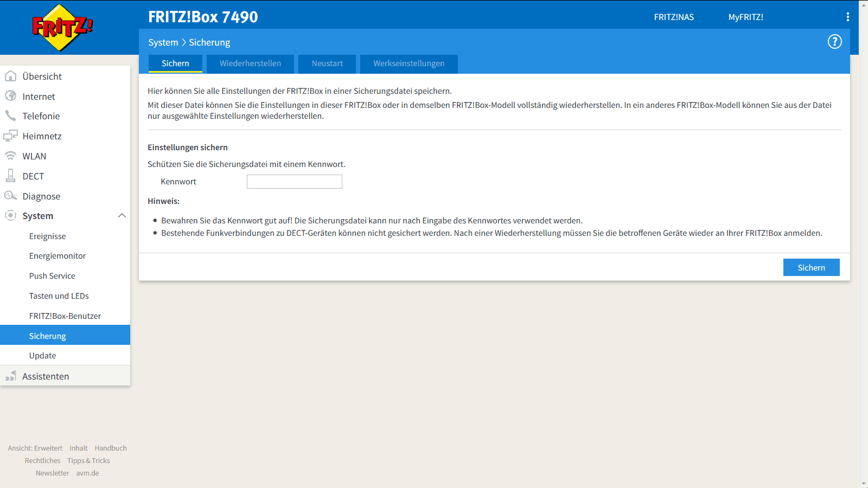Open the Tipps & Tricks footer link
The width and height of the screenshot is (868, 488).
coord(88,460)
